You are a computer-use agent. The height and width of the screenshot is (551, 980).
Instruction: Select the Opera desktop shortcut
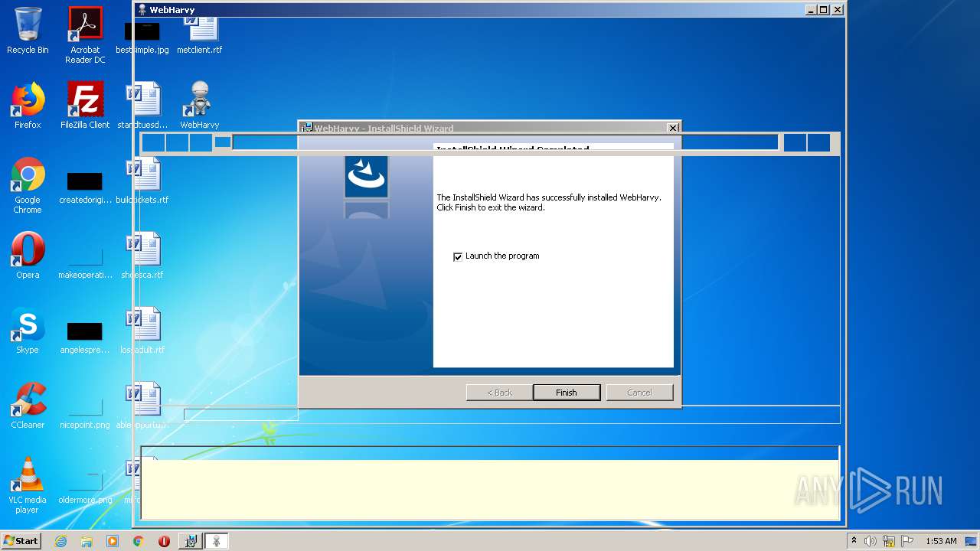(28, 256)
